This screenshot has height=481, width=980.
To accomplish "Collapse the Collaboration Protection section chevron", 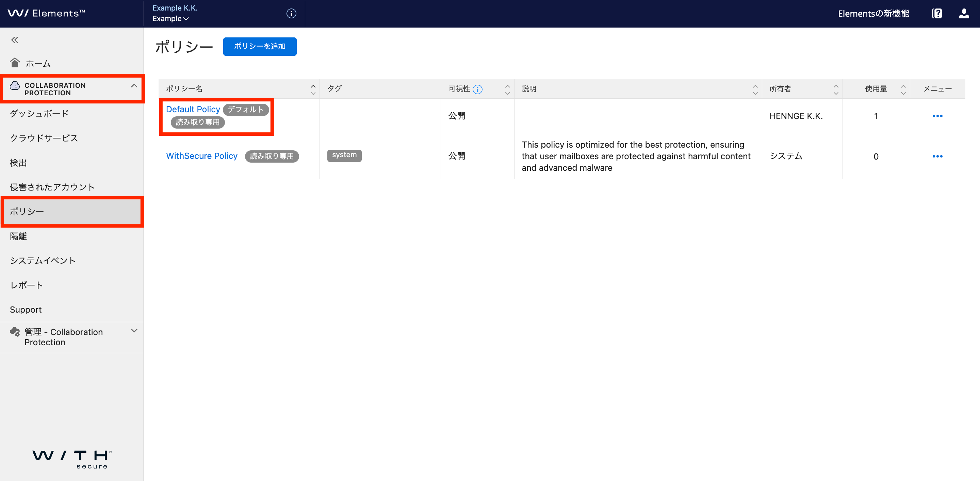I will pyautogui.click(x=134, y=86).
